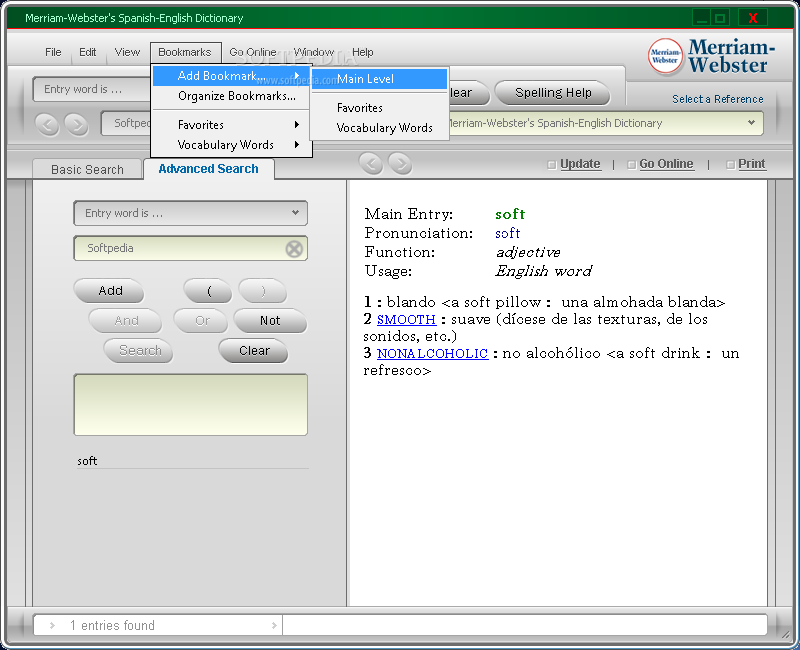Click the And operator button
The image size is (800, 650).
click(x=126, y=321)
